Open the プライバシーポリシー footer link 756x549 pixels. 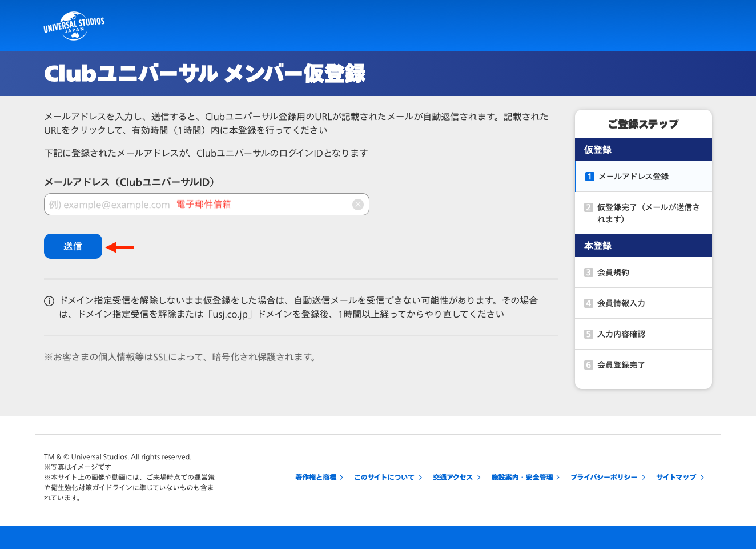click(x=604, y=478)
